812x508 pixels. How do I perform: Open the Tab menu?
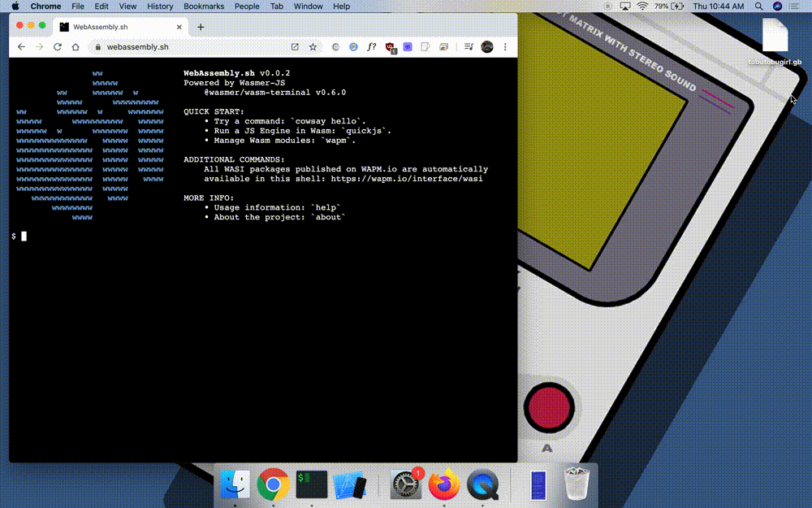click(x=277, y=7)
